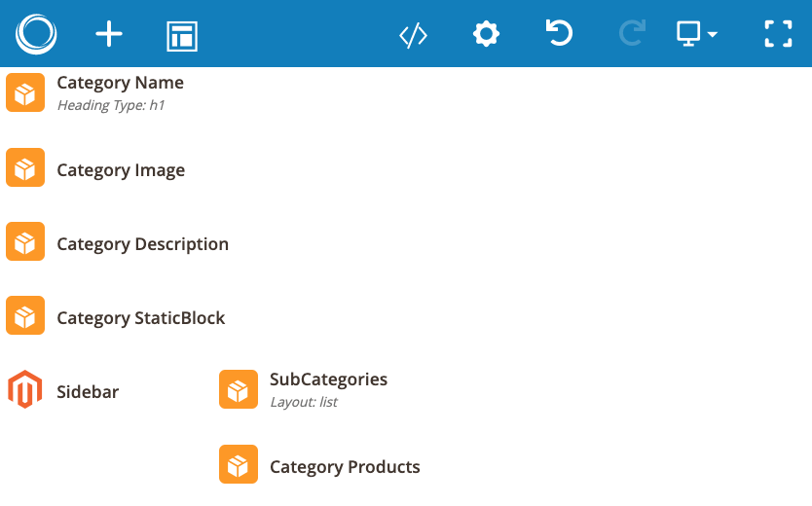Toggle fullscreen mode with the corner-brackets icon
This screenshot has width=812, height=506.
tap(778, 34)
